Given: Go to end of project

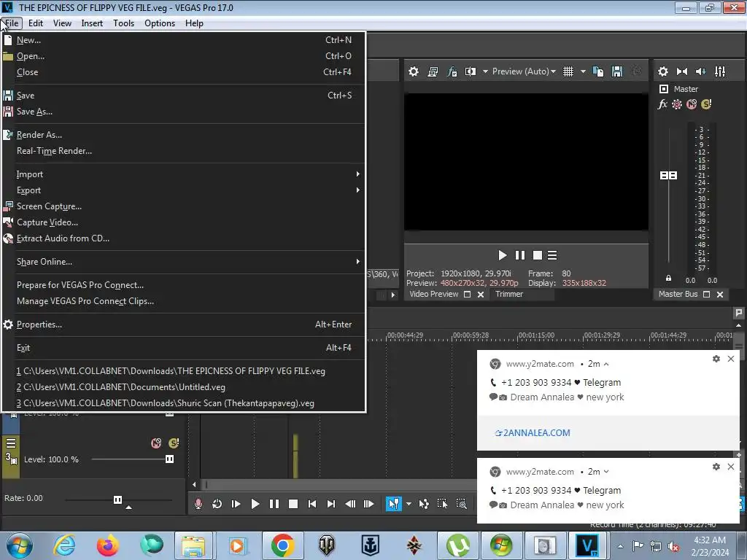Looking at the screenshot, I should pyautogui.click(x=331, y=504).
